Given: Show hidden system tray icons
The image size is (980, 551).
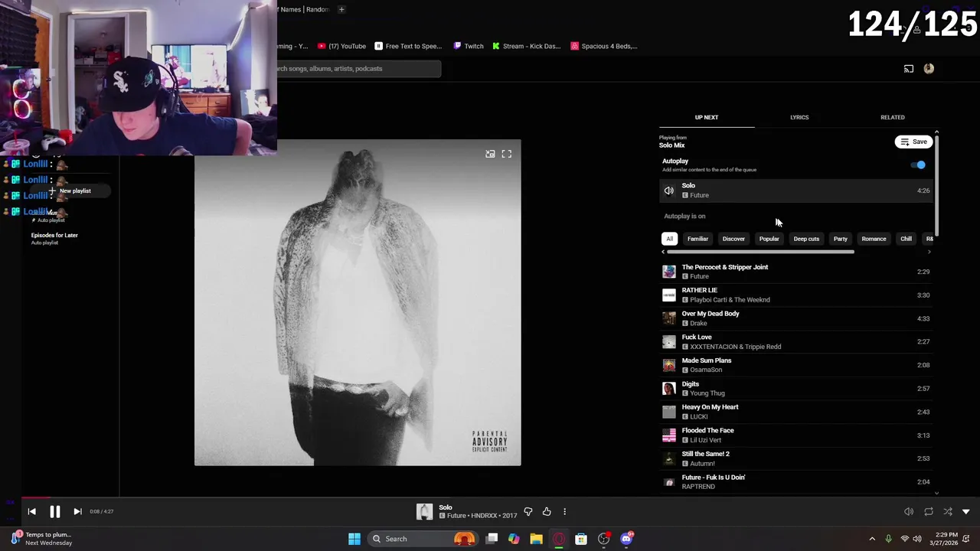Looking at the screenshot, I should pos(872,539).
